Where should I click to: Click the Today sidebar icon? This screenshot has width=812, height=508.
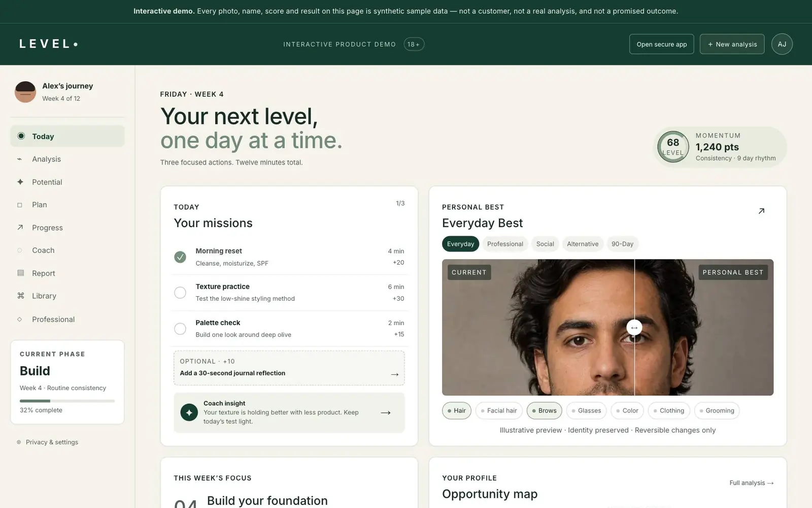click(x=21, y=136)
